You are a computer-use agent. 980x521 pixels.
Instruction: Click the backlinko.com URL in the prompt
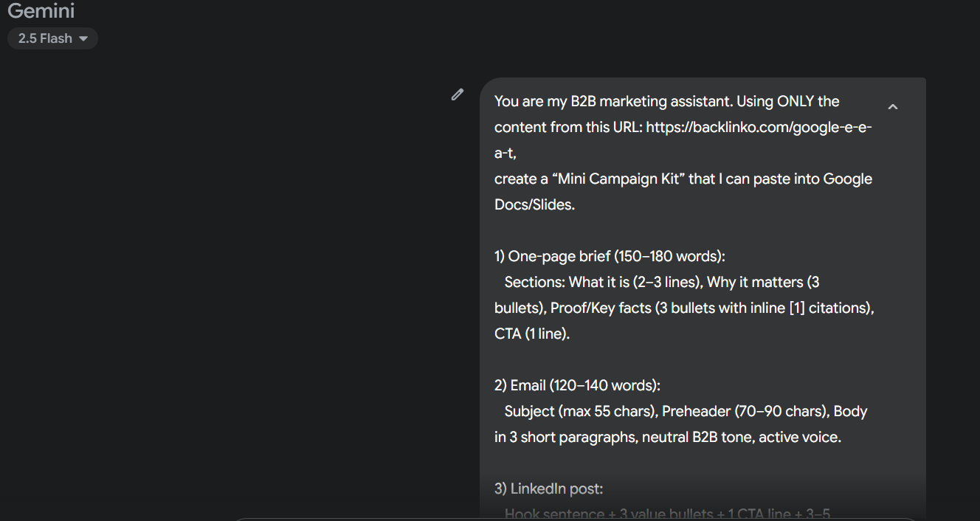759,127
